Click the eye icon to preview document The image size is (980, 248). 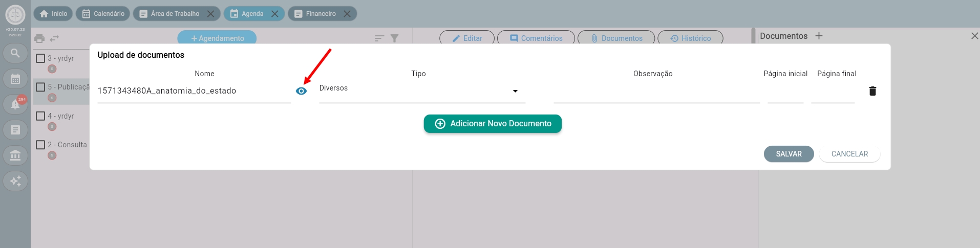click(301, 91)
